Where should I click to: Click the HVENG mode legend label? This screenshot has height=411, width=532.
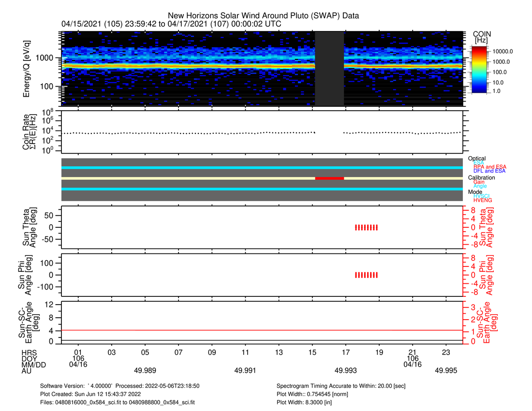pyautogui.click(x=483, y=200)
